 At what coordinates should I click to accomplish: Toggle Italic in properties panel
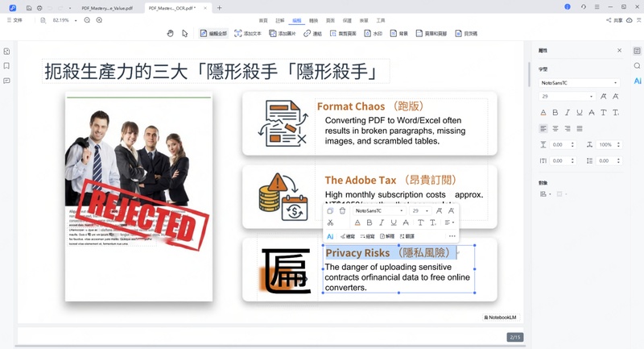point(568,112)
